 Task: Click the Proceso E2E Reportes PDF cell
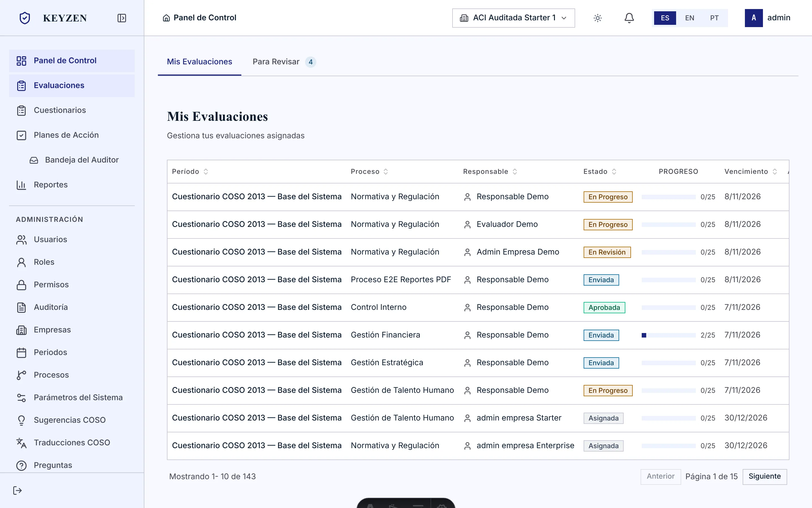[401, 280]
